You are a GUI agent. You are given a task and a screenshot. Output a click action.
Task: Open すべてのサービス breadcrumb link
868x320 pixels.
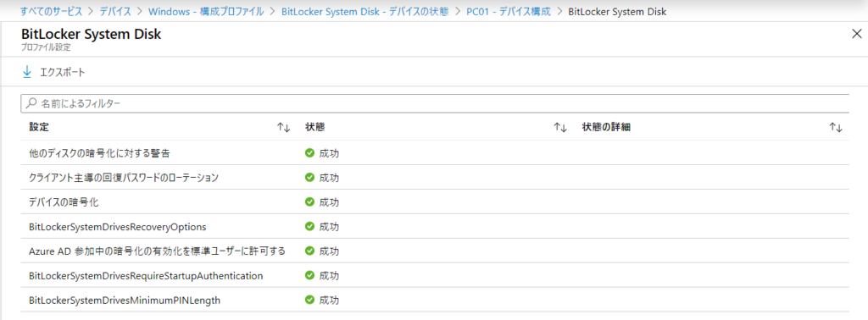52,11
